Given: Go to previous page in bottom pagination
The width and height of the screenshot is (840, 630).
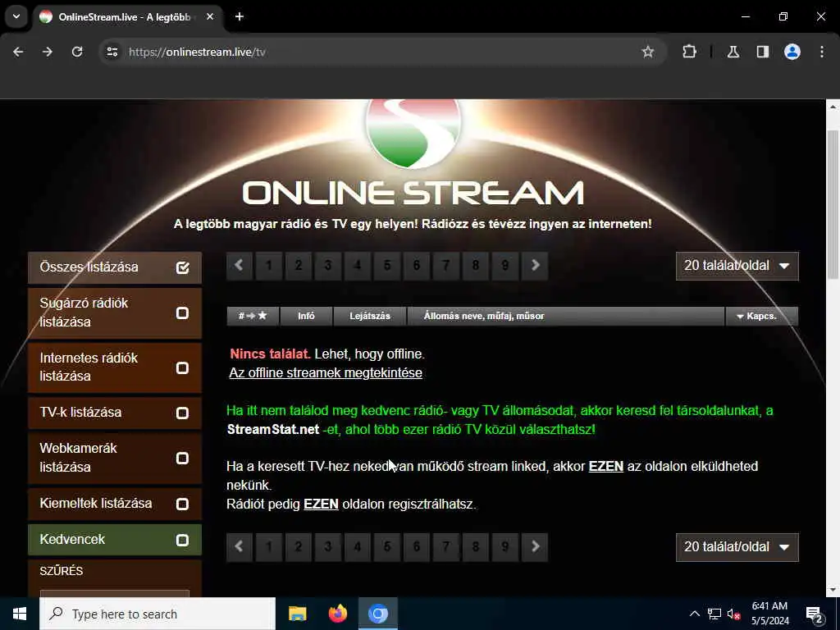Looking at the screenshot, I should click(x=240, y=547).
